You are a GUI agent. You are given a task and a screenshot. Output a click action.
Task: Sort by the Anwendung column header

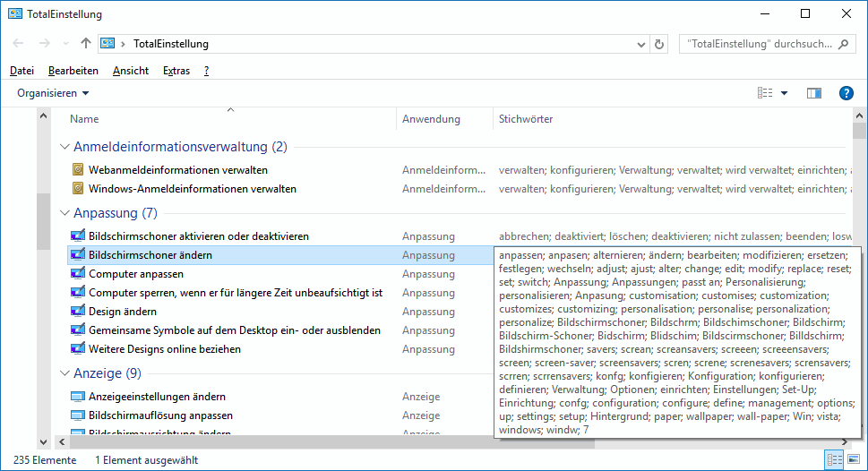click(431, 119)
